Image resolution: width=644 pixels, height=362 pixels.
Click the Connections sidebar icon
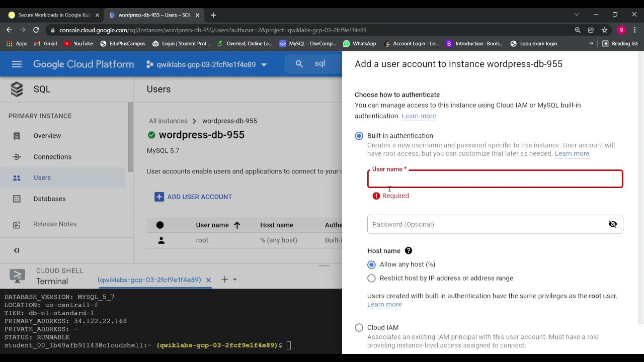[17, 157]
